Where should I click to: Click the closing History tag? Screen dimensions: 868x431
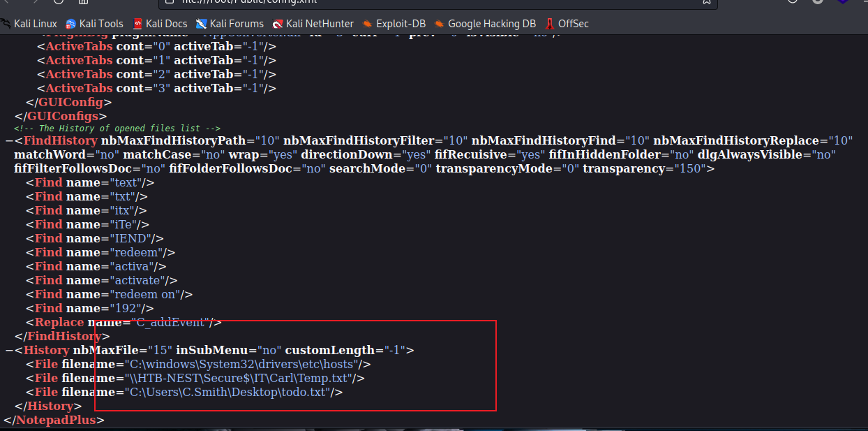(x=48, y=406)
